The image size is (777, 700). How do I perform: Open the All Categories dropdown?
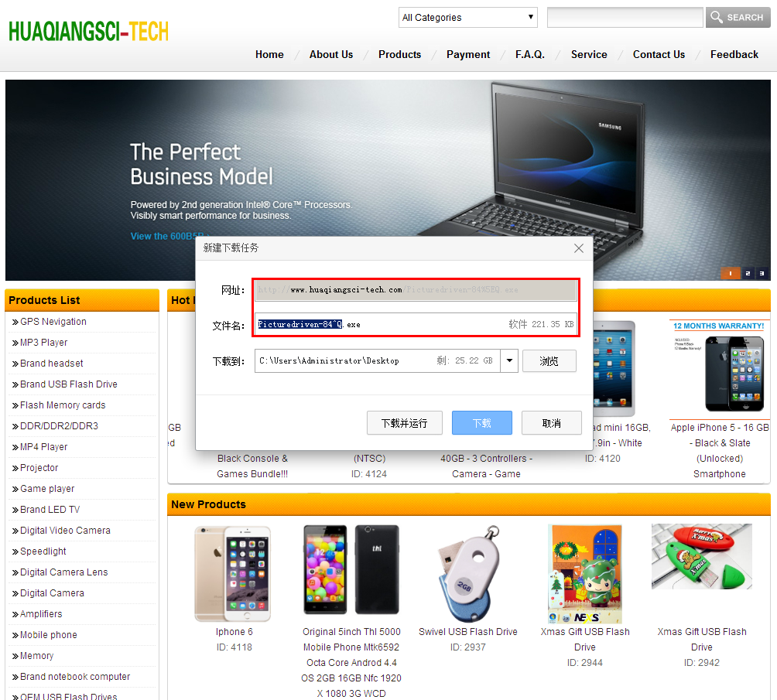(x=467, y=17)
